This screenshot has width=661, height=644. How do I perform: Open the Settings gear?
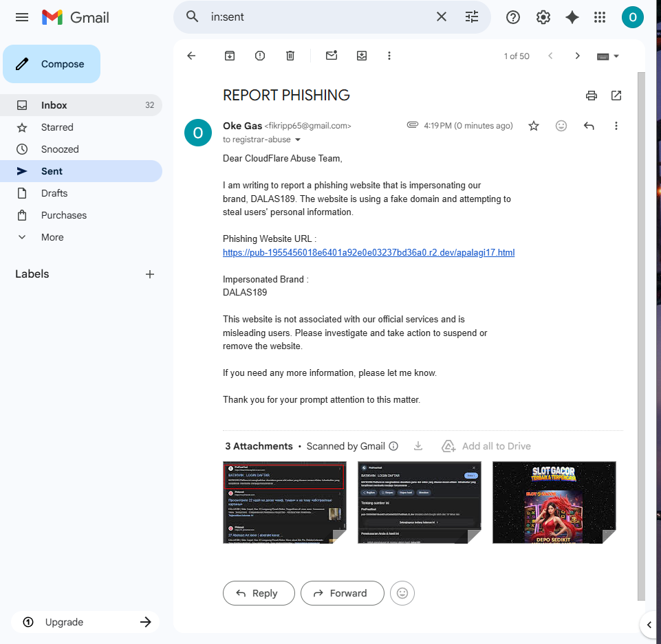click(543, 17)
